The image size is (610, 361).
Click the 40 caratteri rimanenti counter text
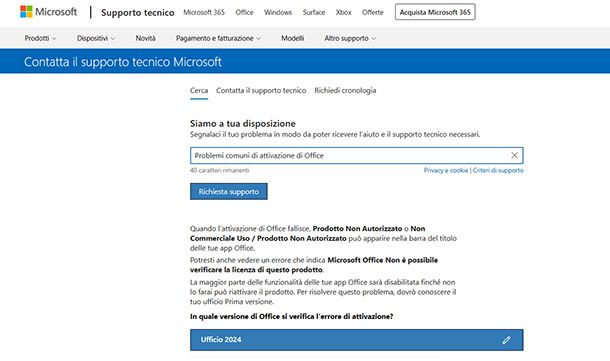(x=220, y=170)
